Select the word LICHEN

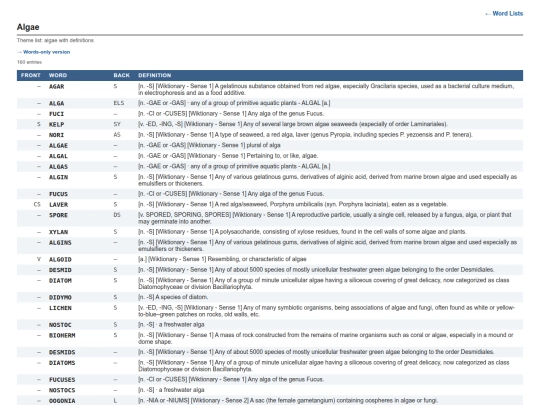pos(60,308)
